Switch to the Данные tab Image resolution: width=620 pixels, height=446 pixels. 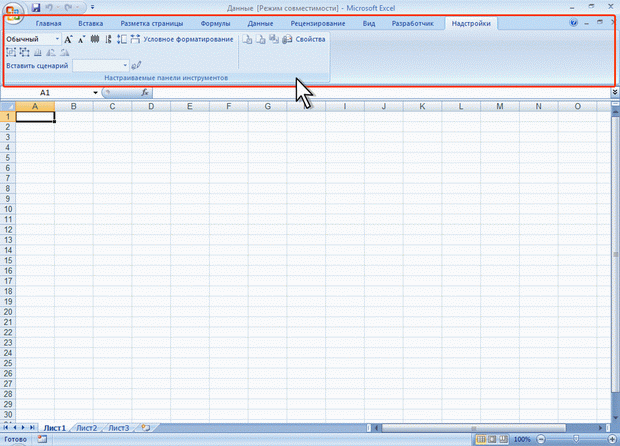260,23
